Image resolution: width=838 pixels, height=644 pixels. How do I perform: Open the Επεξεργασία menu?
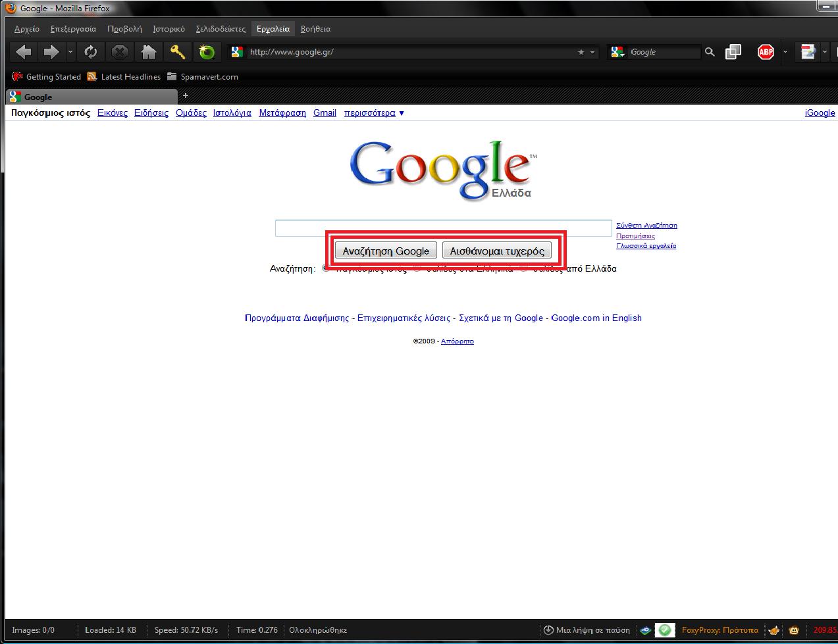point(73,29)
